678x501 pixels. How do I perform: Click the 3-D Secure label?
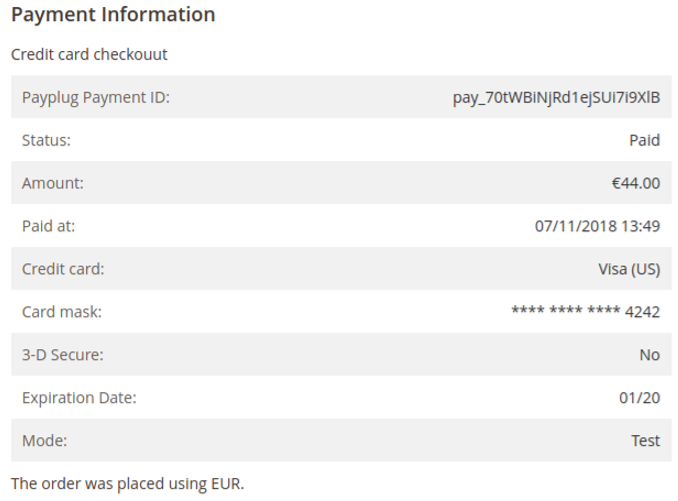(63, 355)
